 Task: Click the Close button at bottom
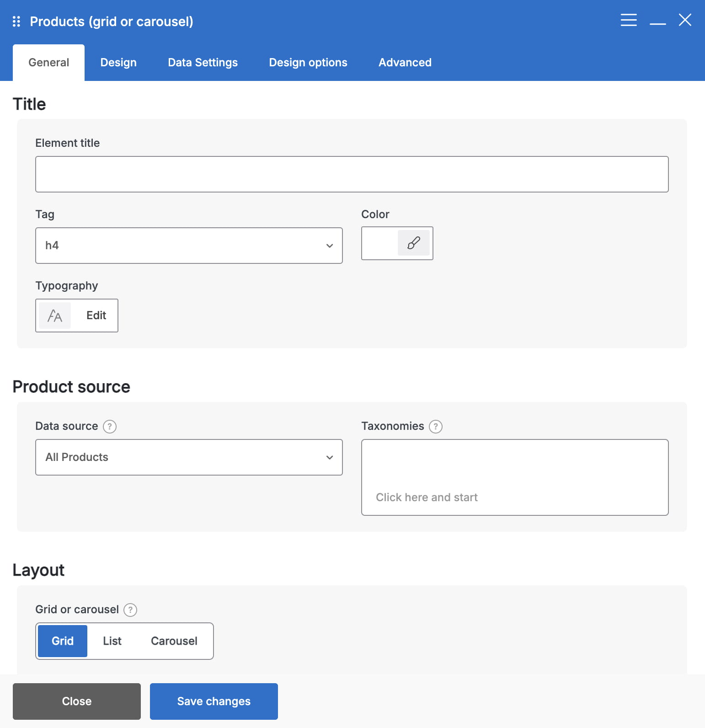(x=77, y=701)
